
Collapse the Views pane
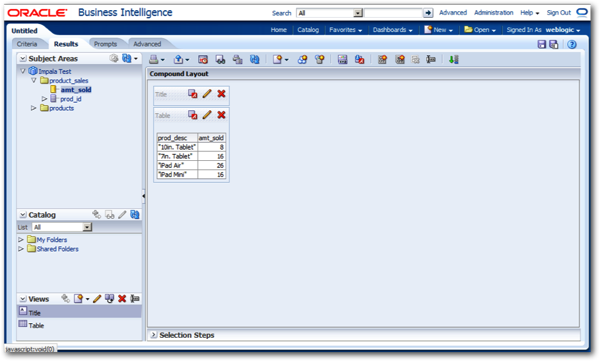click(x=23, y=299)
